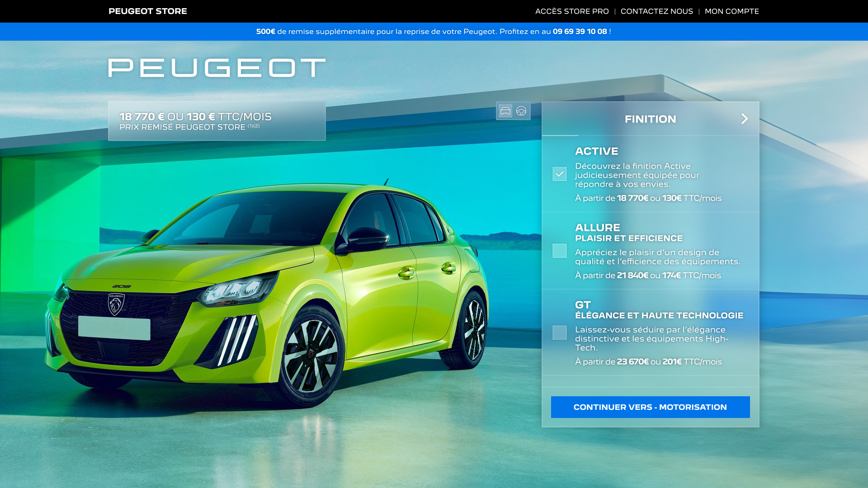Open Accès Store Pro menu item
The height and width of the screenshot is (488, 868).
[x=572, y=11]
